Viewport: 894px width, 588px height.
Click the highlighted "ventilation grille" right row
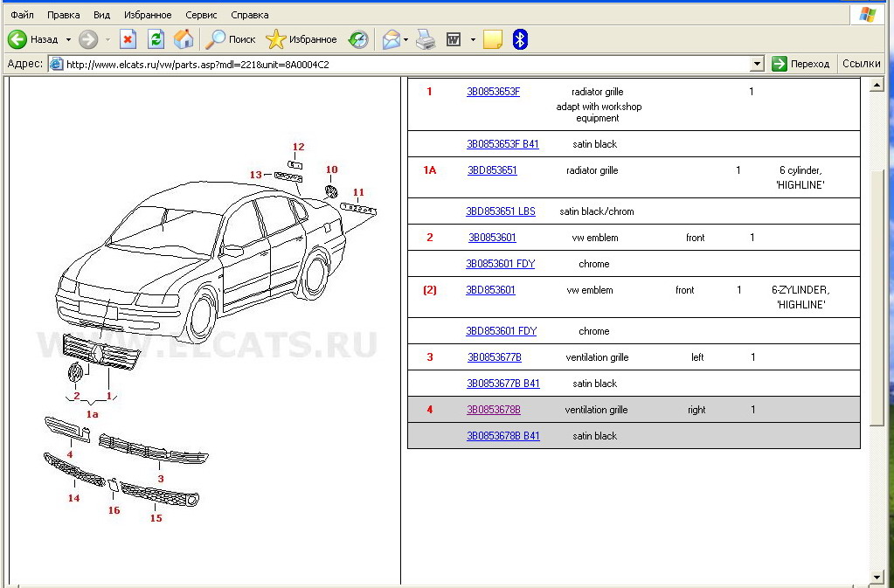click(x=634, y=410)
